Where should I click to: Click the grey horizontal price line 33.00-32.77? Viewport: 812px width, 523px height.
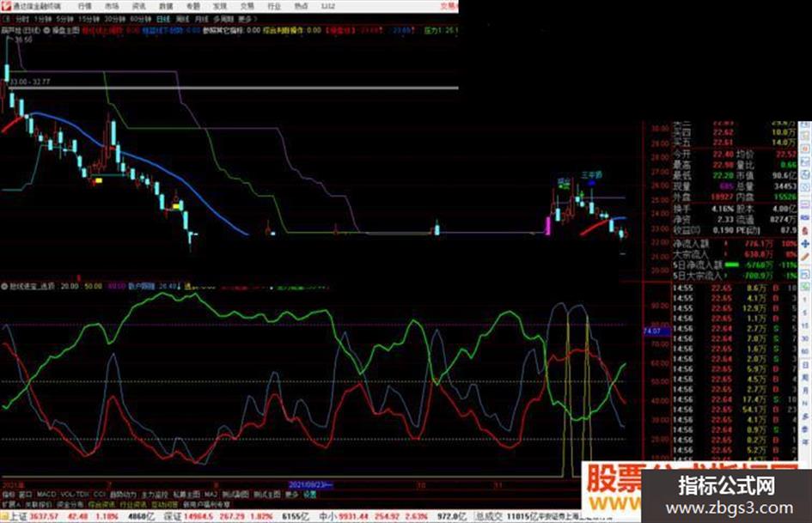(233, 88)
